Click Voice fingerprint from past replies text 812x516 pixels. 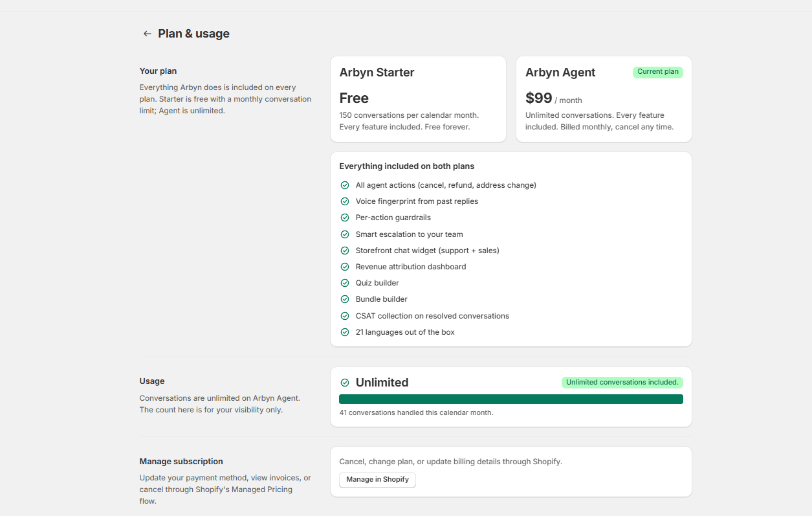coord(417,201)
